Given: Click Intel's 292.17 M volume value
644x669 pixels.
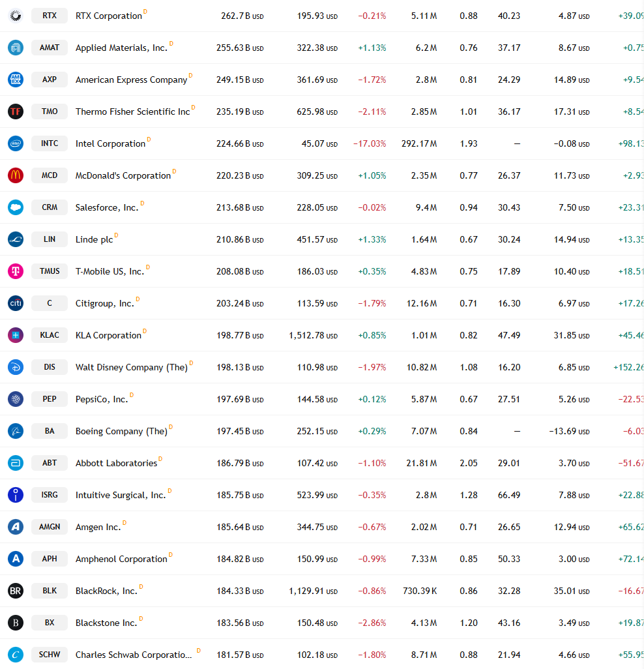Looking at the screenshot, I should coord(419,144).
